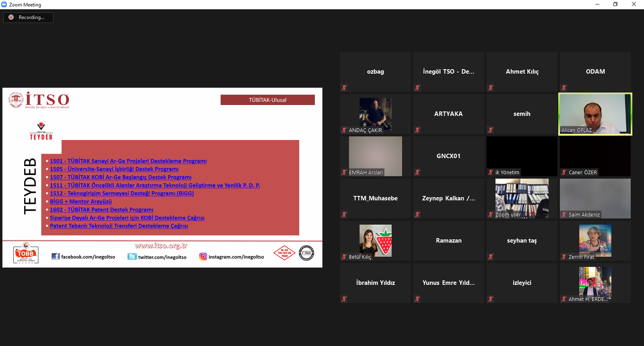Select the Yunus Emre Yıld... participant tile
The width and height of the screenshot is (644, 346).
(x=449, y=283)
